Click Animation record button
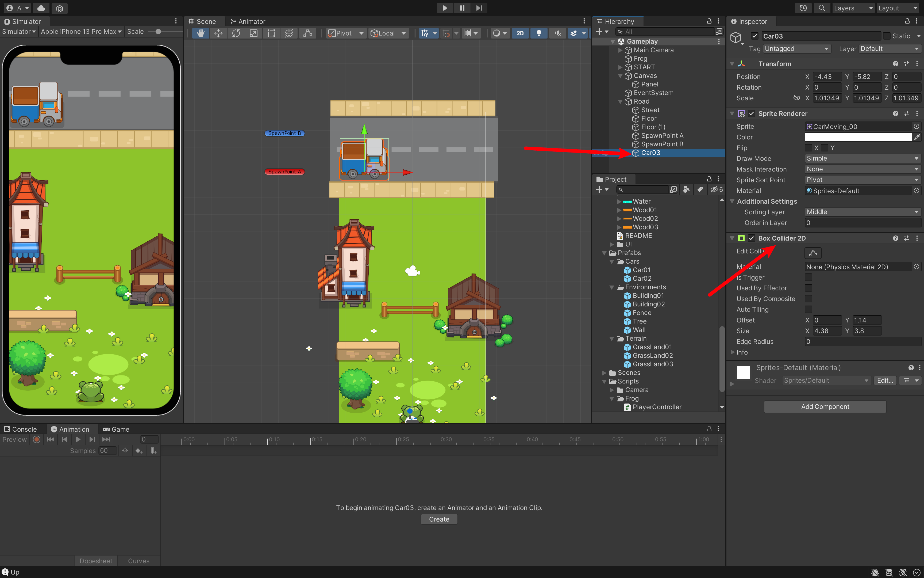The width and height of the screenshot is (924, 578). 37,440
